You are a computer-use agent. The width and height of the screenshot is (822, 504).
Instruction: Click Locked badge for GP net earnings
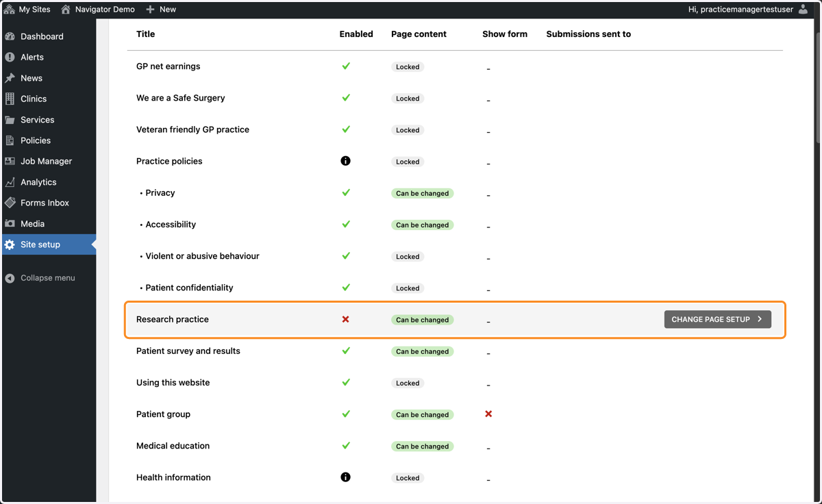pyautogui.click(x=408, y=67)
